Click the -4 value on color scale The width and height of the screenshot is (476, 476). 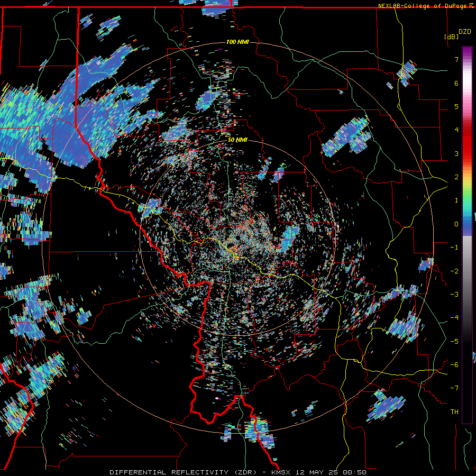click(454, 317)
